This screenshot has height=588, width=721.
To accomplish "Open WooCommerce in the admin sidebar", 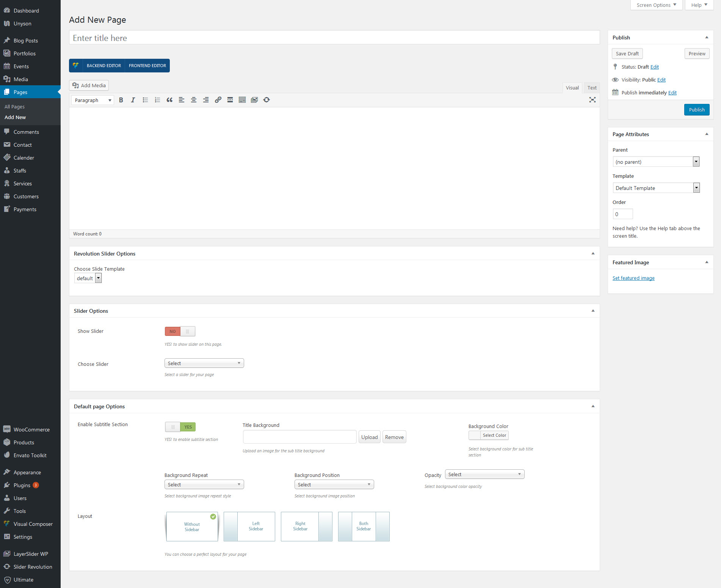I will 31,430.
